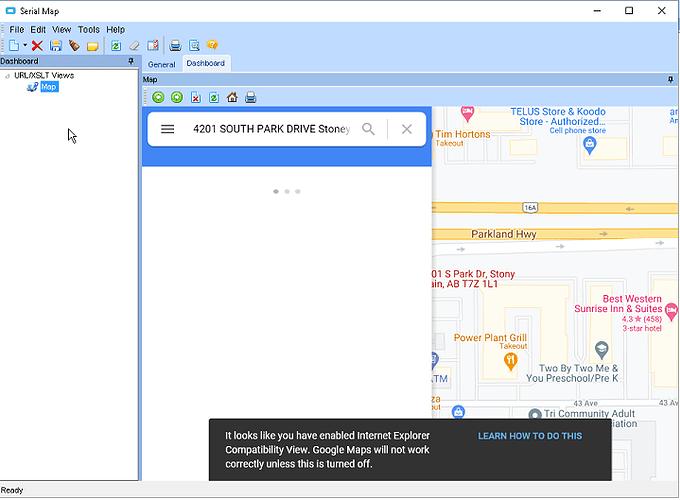Click the Map panel header title
The width and height of the screenshot is (680, 500).
(150, 79)
